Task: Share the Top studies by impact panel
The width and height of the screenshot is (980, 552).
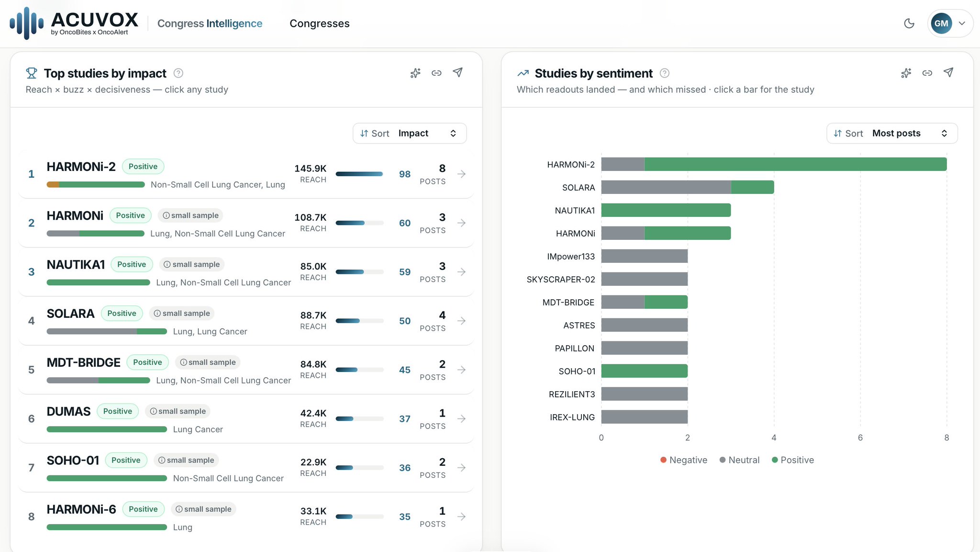Action: (x=458, y=73)
